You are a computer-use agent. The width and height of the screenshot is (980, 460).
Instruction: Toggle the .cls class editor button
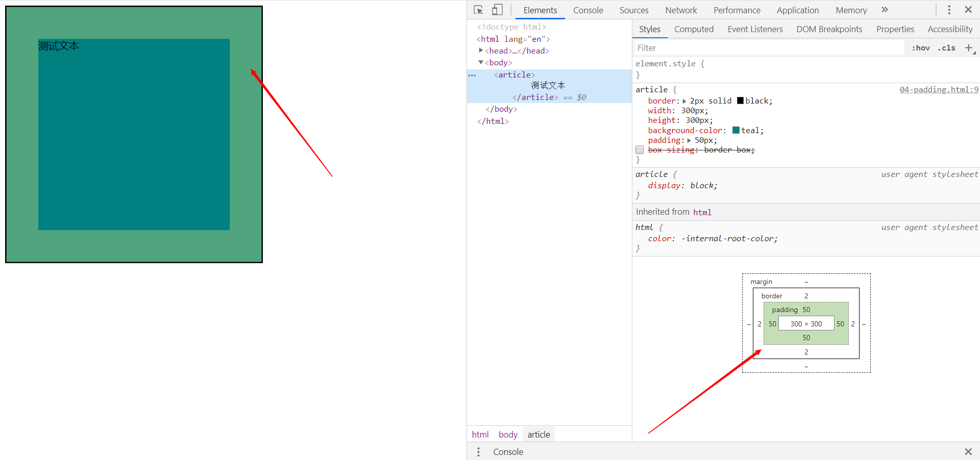[x=947, y=48]
